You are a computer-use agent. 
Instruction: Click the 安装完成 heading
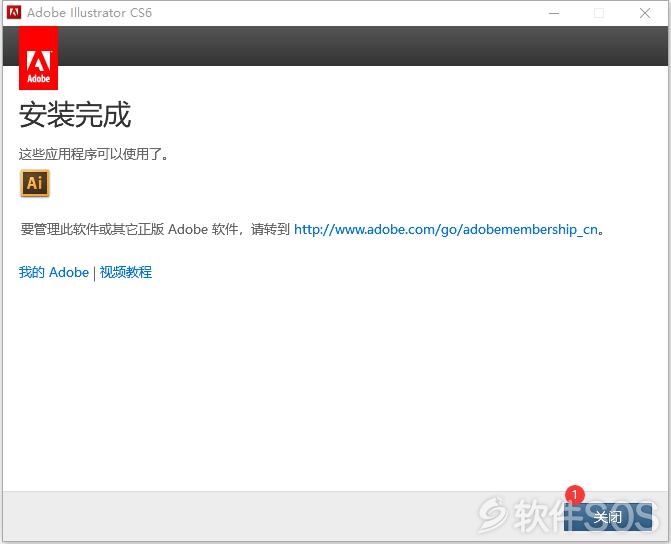[75, 115]
